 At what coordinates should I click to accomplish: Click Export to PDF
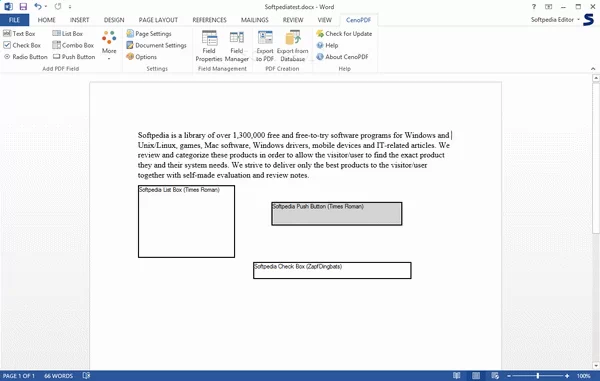coord(265,46)
